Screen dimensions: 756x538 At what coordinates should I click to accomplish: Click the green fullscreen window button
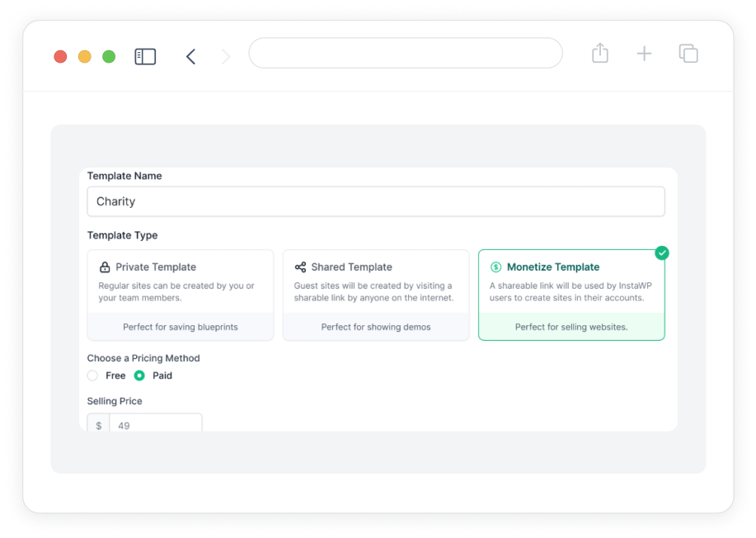pyautogui.click(x=109, y=56)
